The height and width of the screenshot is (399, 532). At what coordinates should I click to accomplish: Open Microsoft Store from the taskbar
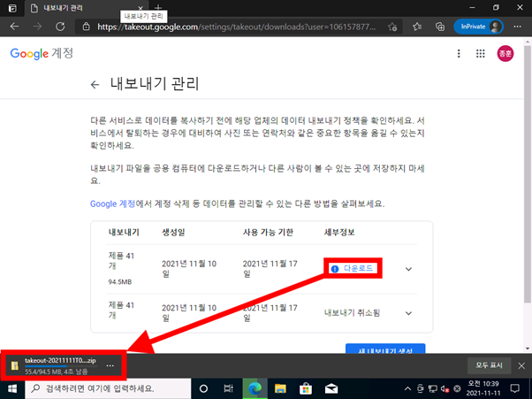click(306, 388)
